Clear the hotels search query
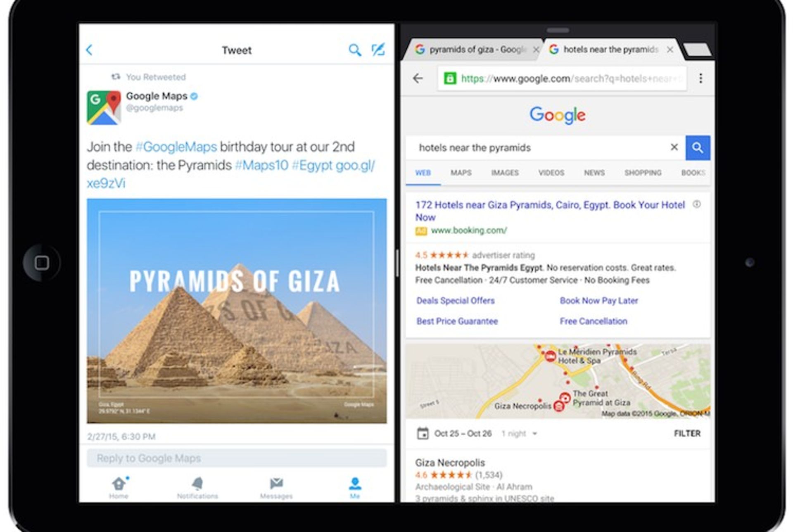Image resolution: width=793 pixels, height=532 pixels. pos(674,147)
